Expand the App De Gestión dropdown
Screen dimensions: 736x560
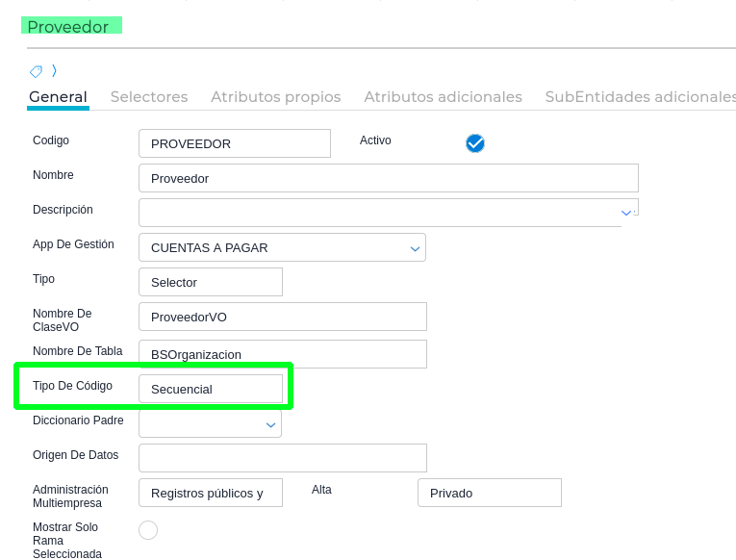(416, 248)
